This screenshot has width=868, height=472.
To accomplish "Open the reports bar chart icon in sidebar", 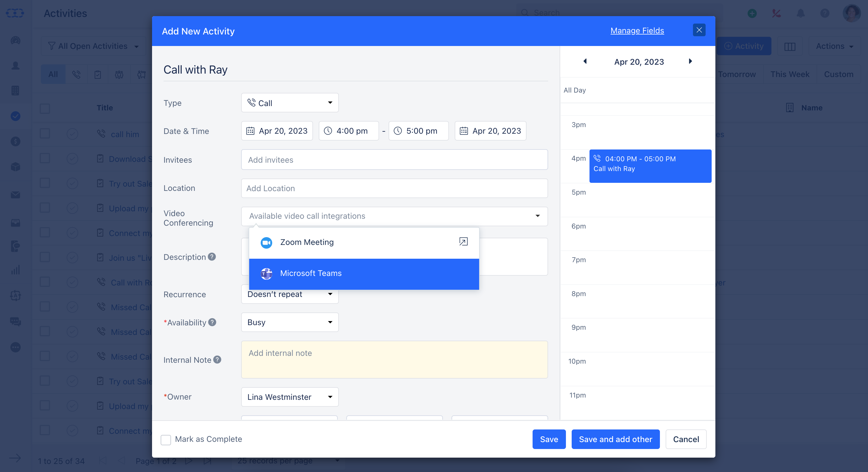I will [15, 270].
